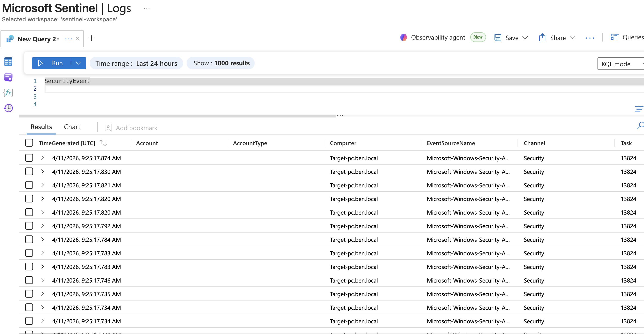Open the Save dropdown menu

525,38
